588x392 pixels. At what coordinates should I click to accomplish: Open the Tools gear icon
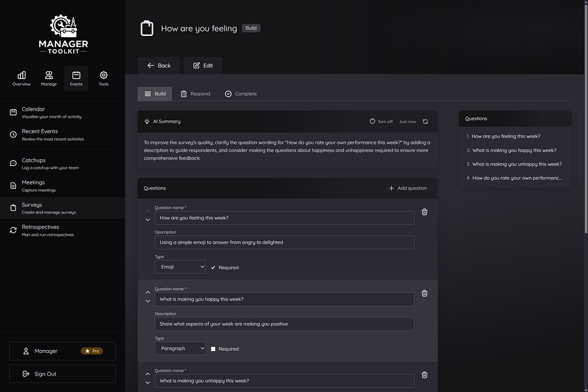tap(103, 78)
